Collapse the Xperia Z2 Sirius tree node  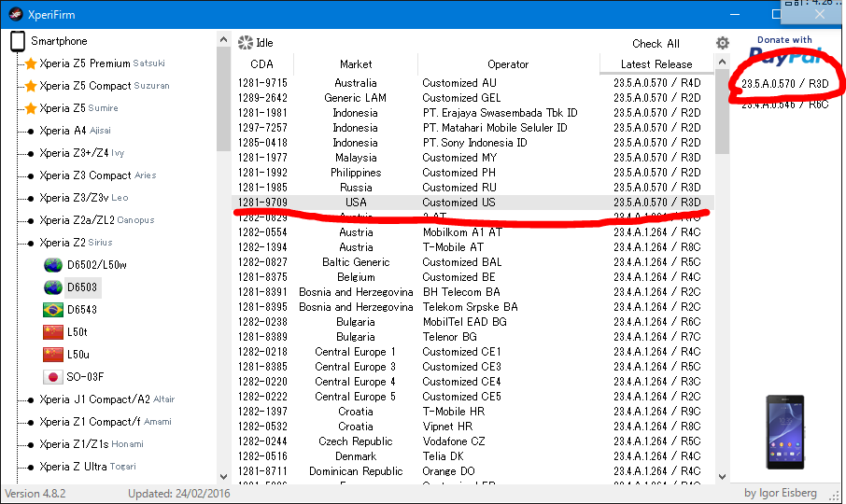tap(31, 243)
